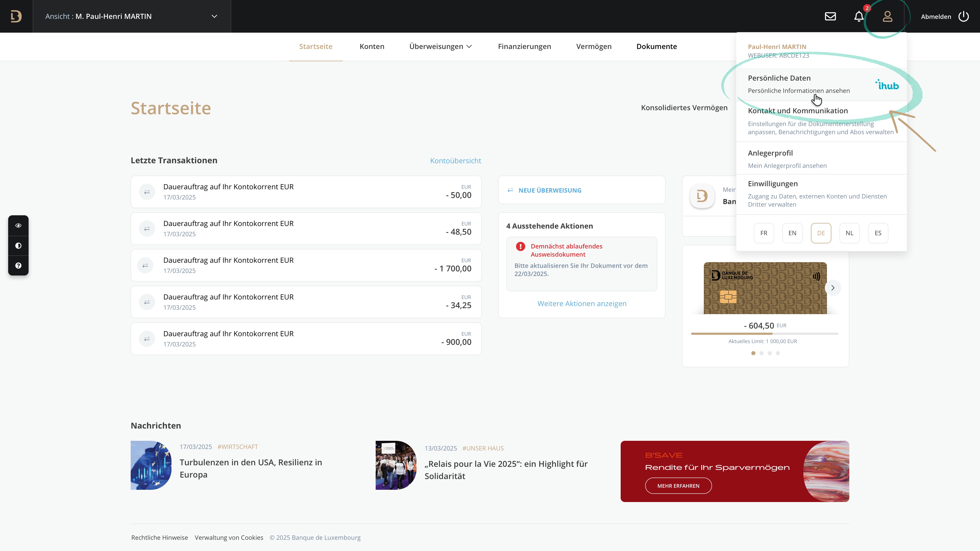
Task: Click transfer icon of the -34,25 transaction
Action: tap(147, 302)
